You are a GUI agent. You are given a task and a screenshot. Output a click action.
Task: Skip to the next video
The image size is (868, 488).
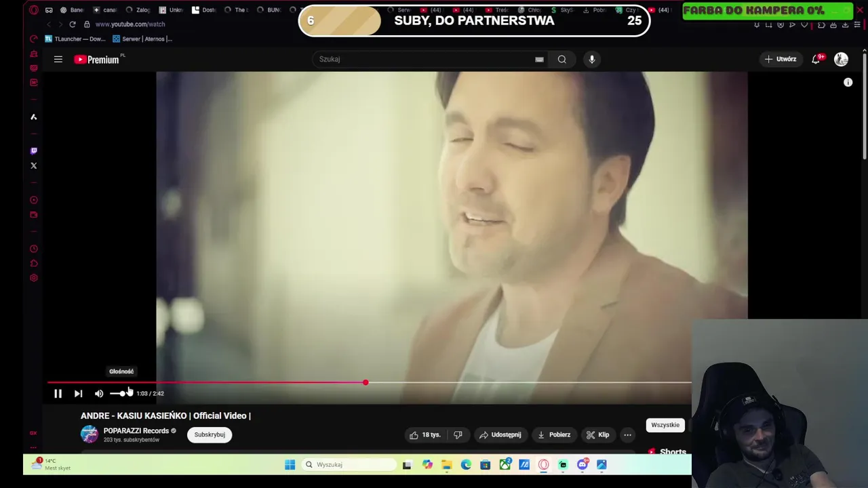tap(78, 393)
